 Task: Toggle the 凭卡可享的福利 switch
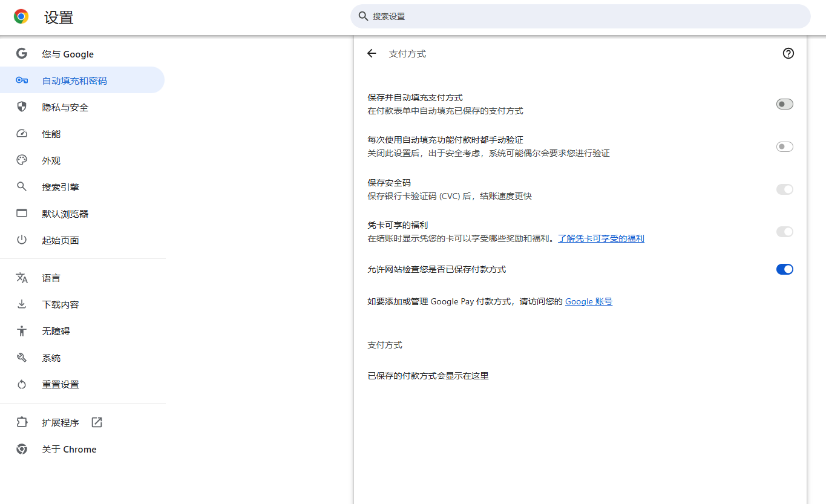(x=785, y=232)
